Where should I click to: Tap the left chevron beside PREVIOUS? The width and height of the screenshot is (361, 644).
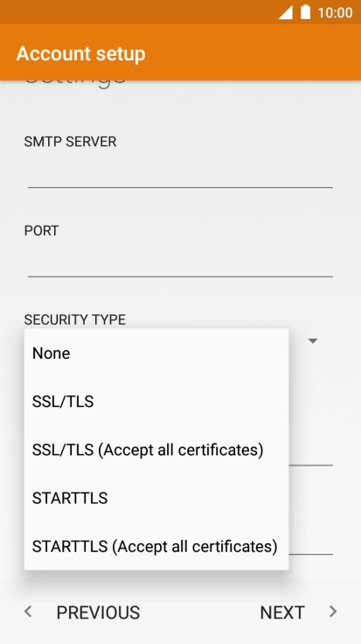(28, 612)
